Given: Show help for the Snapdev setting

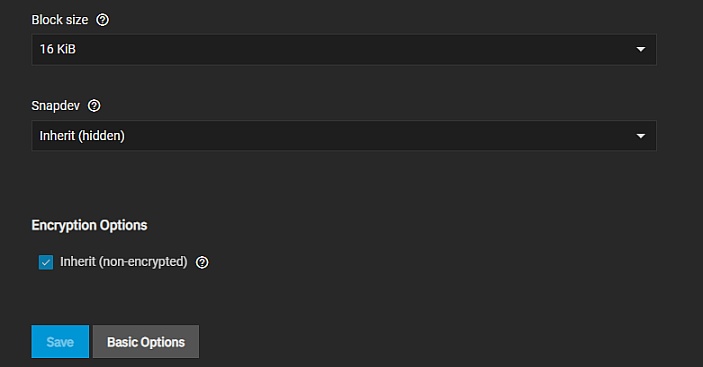Looking at the screenshot, I should tap(94, 106).
